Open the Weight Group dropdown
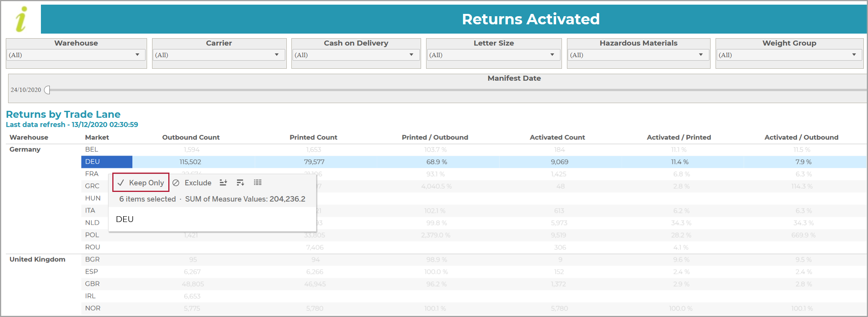The height and width of the screenshot is (317, 868). click(789, 55)
